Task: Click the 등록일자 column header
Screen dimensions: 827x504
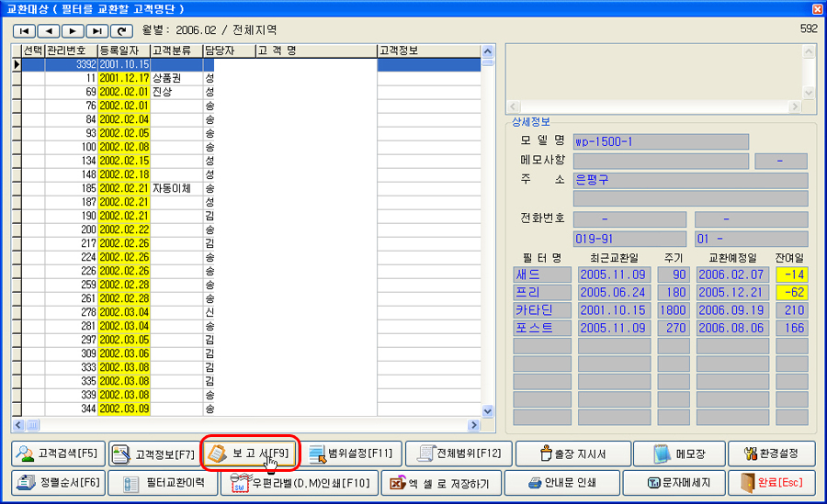Action: pos(124,50)
